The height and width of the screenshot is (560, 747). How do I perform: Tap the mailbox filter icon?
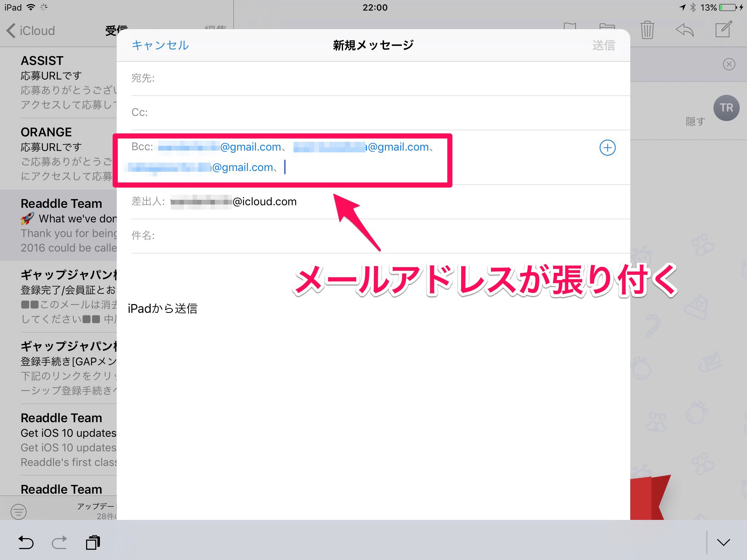[x=19, y=512]
